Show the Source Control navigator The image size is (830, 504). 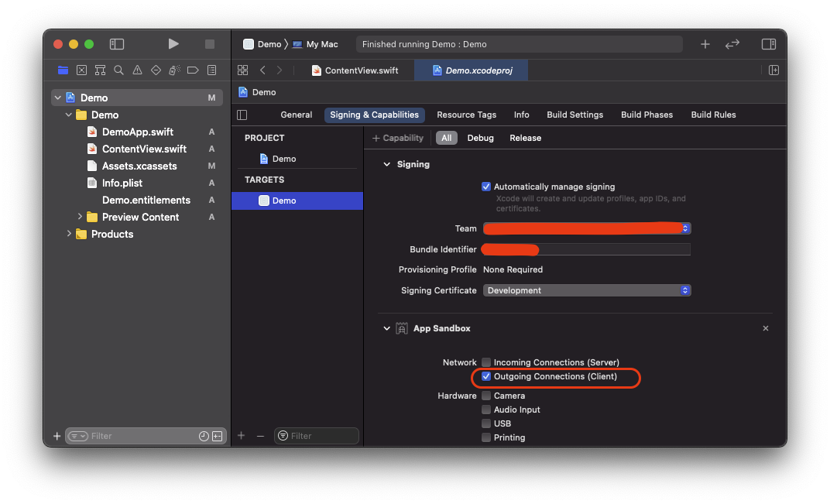[81, 70]
